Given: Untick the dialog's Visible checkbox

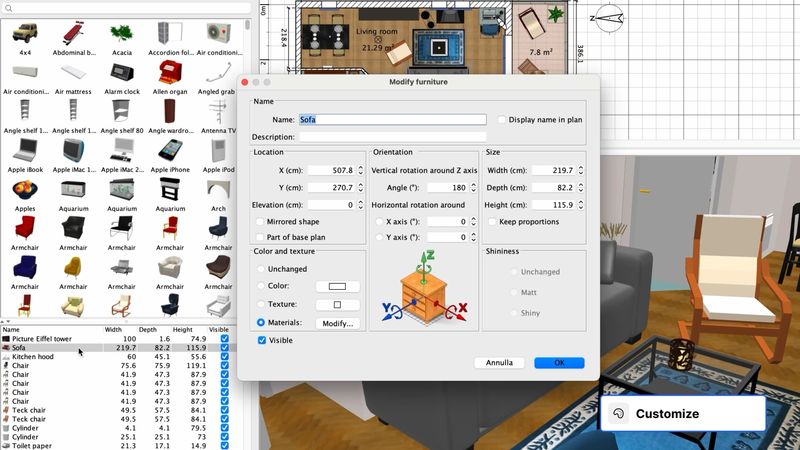Looking at the screenshot, I should pyautogui.click(x=262, y=340).
